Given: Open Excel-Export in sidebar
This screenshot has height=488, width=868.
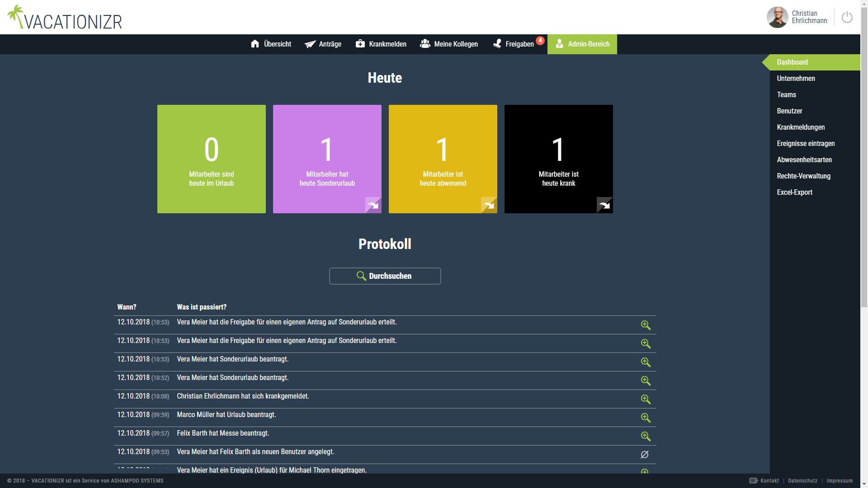Looking at the screenshot, I should [x=815, y=192].
